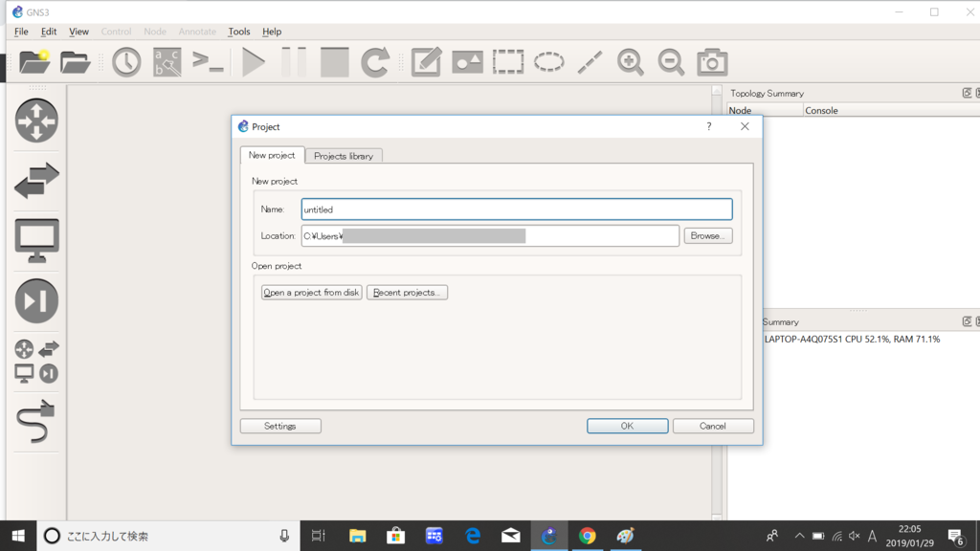Close the Project dialog

[745, 126]
